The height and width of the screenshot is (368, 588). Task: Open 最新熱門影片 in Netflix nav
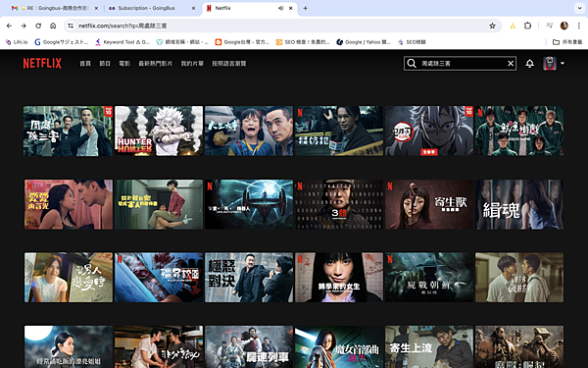coord(155,64)
